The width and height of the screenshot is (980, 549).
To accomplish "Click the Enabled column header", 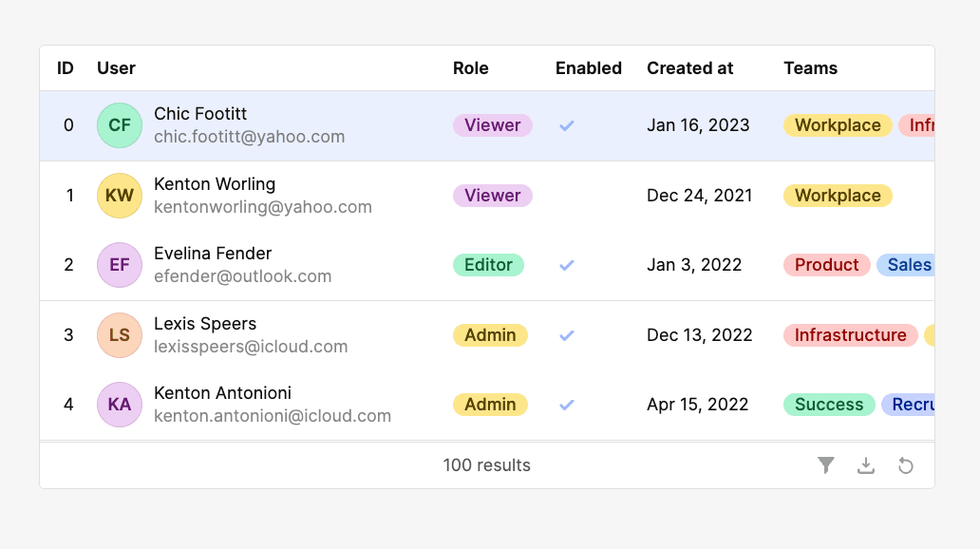I will 589,68.
